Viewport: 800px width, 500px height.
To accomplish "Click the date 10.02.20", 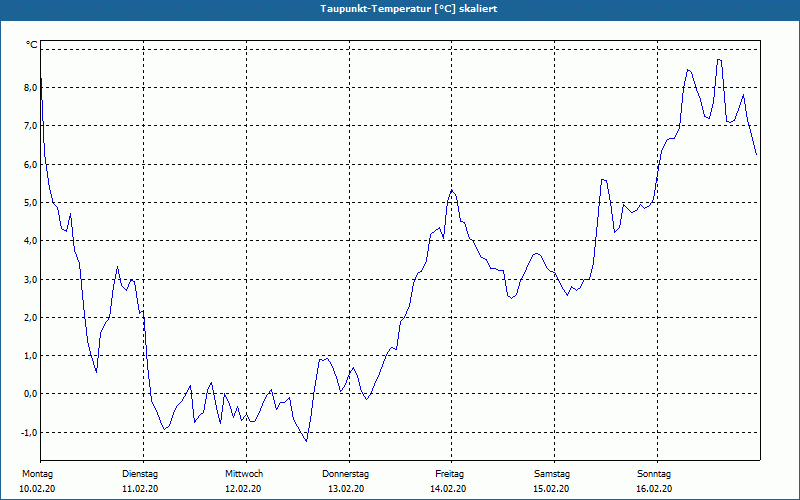I will tap(37, 489).
